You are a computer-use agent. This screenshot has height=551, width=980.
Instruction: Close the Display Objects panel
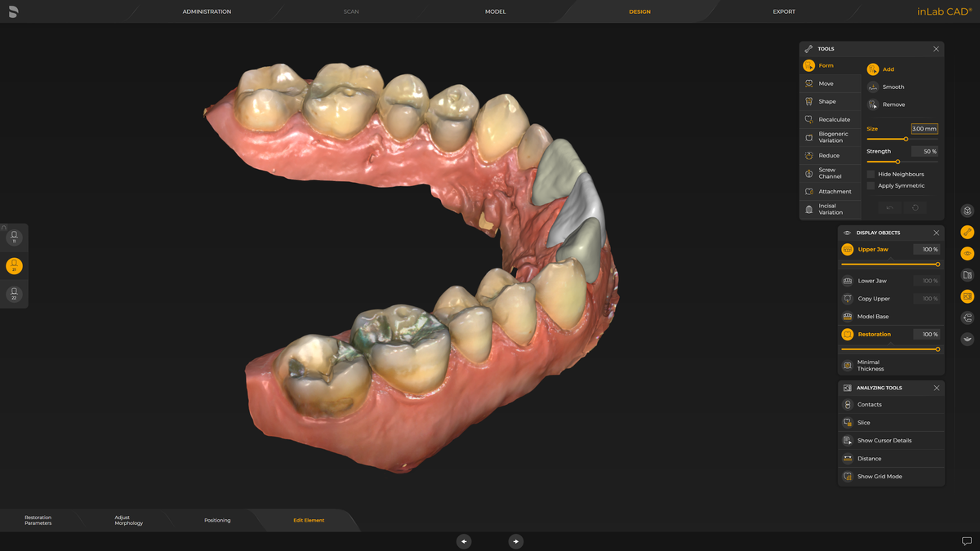tap(936, 233)
